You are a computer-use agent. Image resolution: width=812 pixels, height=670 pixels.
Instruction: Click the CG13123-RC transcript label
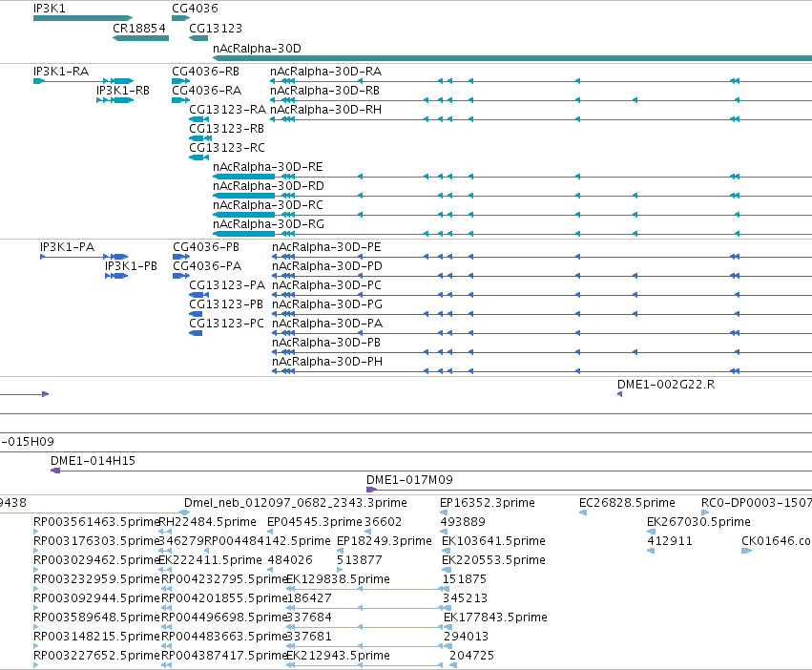click(227, 148)
